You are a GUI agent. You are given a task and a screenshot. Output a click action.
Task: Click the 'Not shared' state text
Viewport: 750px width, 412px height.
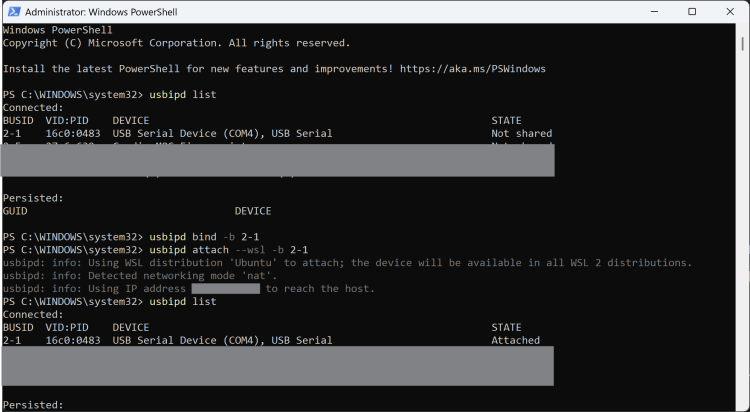[x=521, y=134]
